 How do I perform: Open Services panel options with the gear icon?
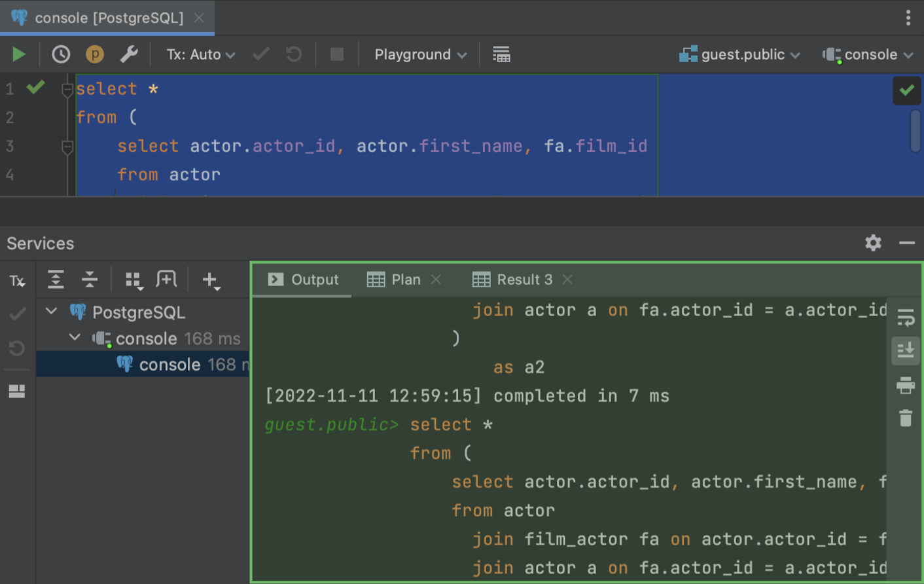click(x=873, y=243)
